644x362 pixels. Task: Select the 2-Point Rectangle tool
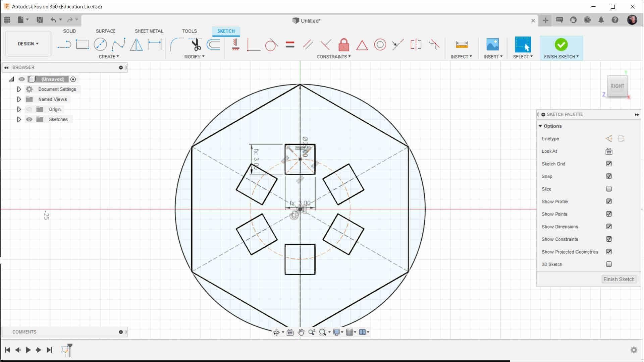click(82, 44)
